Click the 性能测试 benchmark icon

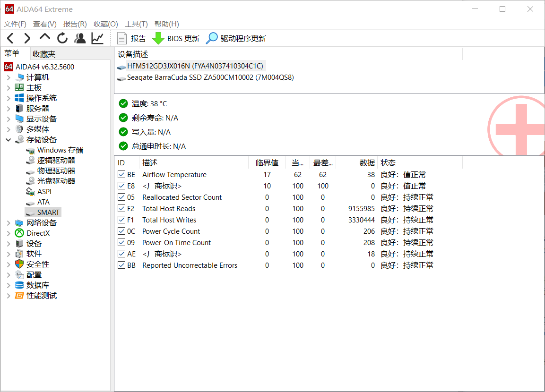click(x=19, y=296)
